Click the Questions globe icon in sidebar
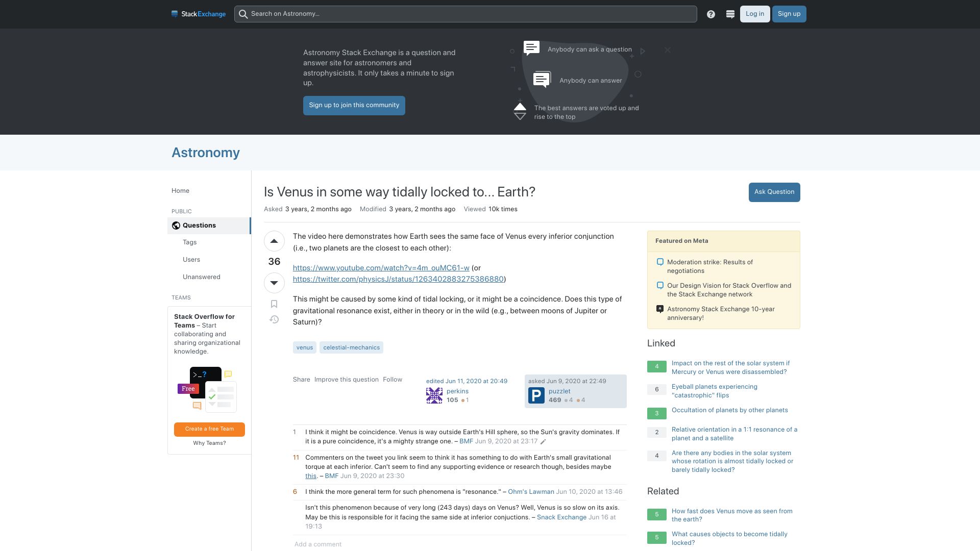980x551 pixels. pos(176,226)
